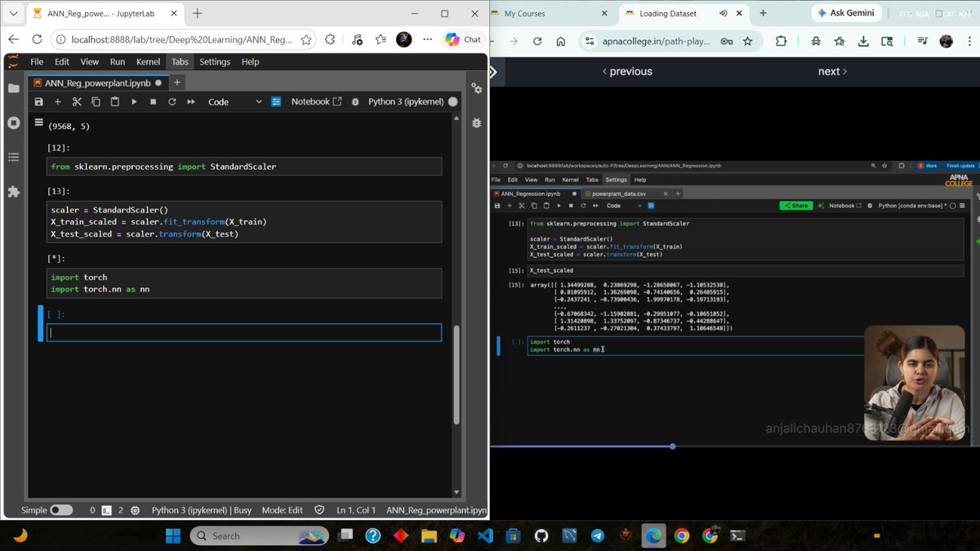Screen dimensions: 980x551
Task: Click the import torch code cell
Action: (244, 283)
